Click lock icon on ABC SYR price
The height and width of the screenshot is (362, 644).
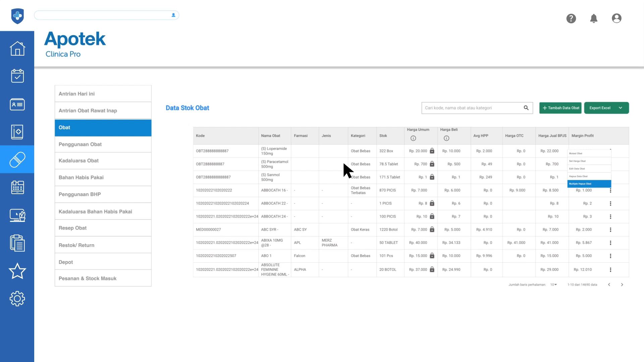(x=432, y=230)
